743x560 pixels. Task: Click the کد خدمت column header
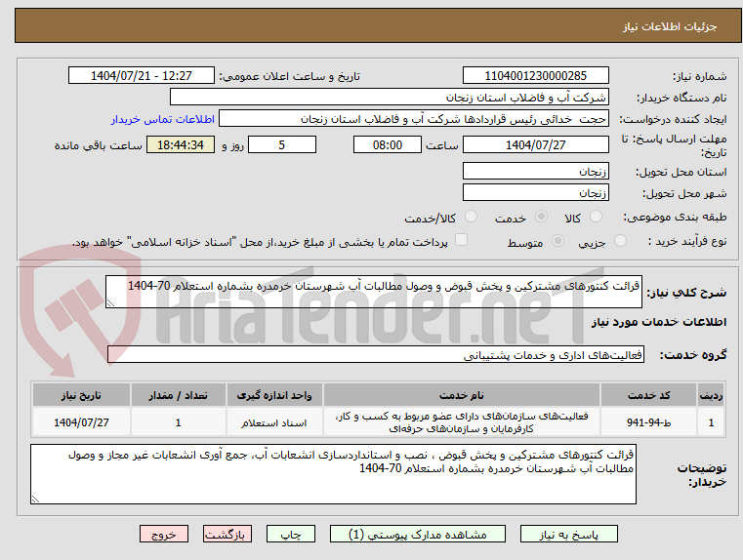(x=648, y=395)
